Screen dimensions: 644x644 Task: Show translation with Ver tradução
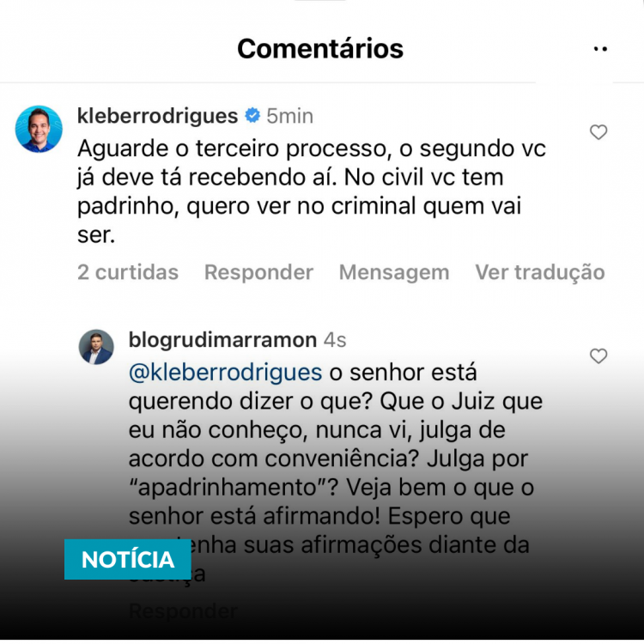pyautogui.click(x=540, y=272)
